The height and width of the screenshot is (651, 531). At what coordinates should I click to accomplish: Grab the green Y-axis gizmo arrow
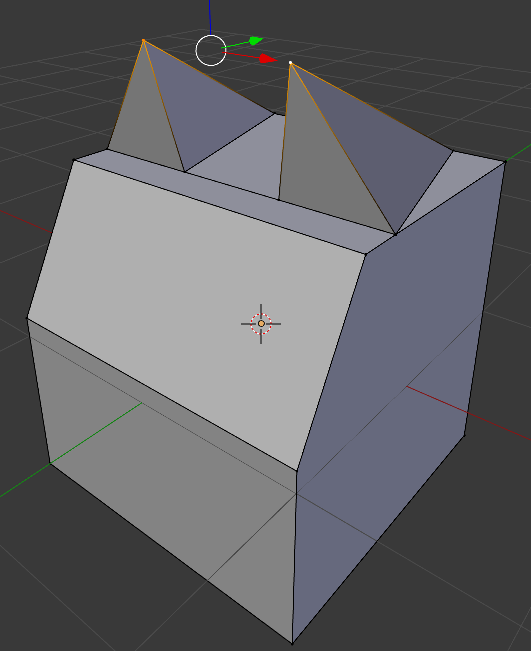pyautogui.click(x=256, y=41)
